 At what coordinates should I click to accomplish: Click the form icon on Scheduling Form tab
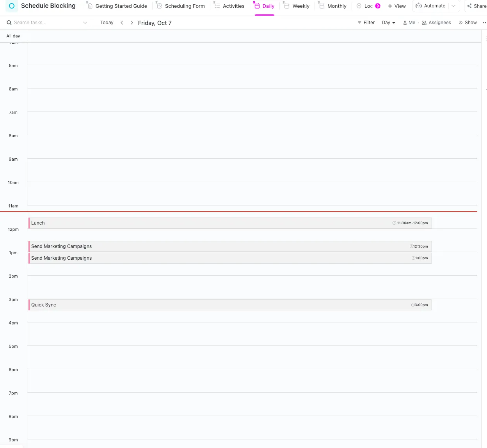pyautogui.click(x=159, y=6)
